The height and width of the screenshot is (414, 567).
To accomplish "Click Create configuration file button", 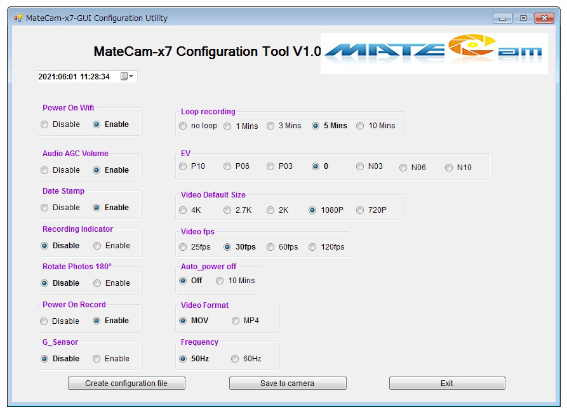I will [x=127, y=383].
